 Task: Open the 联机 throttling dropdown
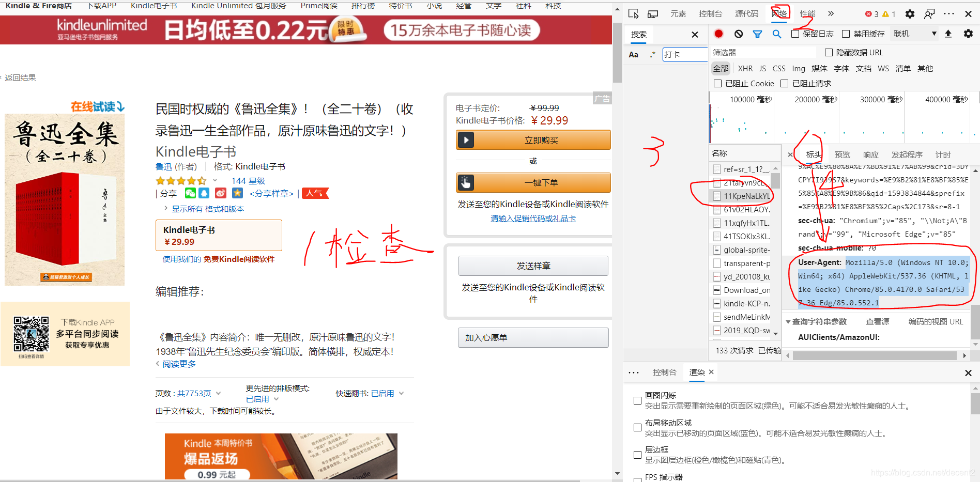(x=915, y=34)
